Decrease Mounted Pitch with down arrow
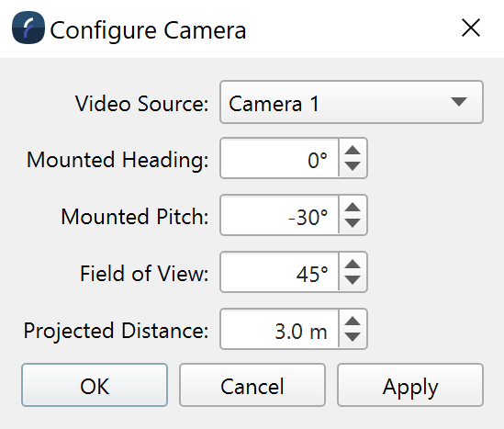This screenshot has width=504, height=429. point(353,223)
